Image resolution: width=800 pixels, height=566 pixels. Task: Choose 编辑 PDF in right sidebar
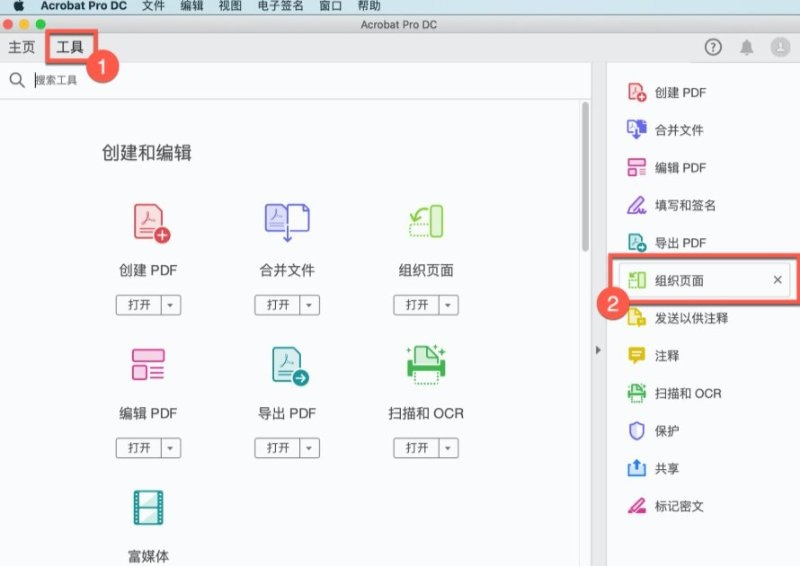[667, 167]
